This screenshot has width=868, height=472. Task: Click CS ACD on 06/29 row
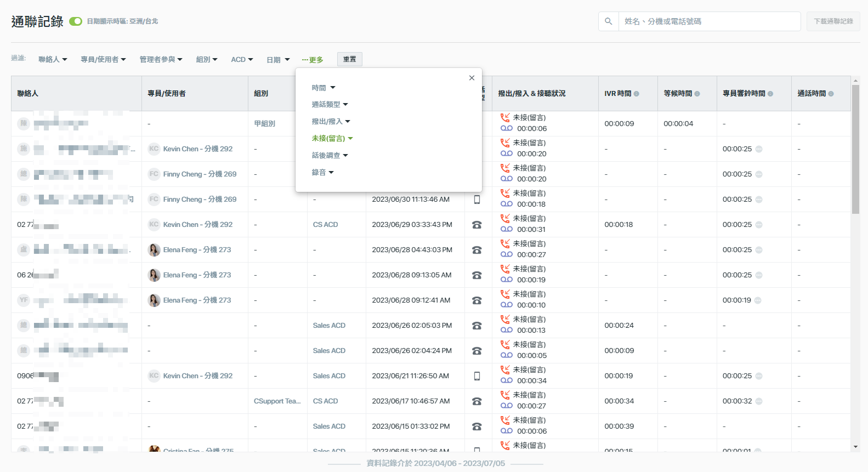[325, 225]
